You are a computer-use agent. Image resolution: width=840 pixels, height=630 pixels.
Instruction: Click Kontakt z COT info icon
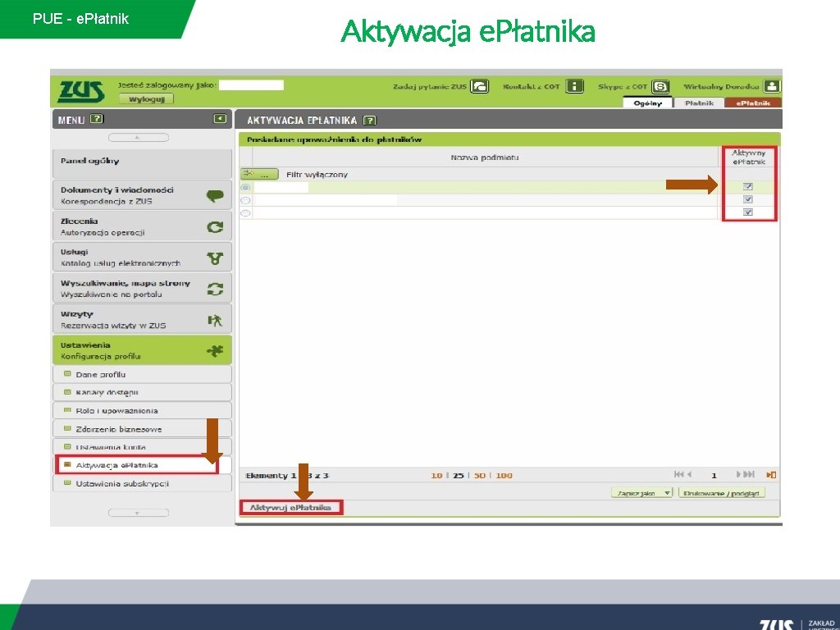pos(574,86)
